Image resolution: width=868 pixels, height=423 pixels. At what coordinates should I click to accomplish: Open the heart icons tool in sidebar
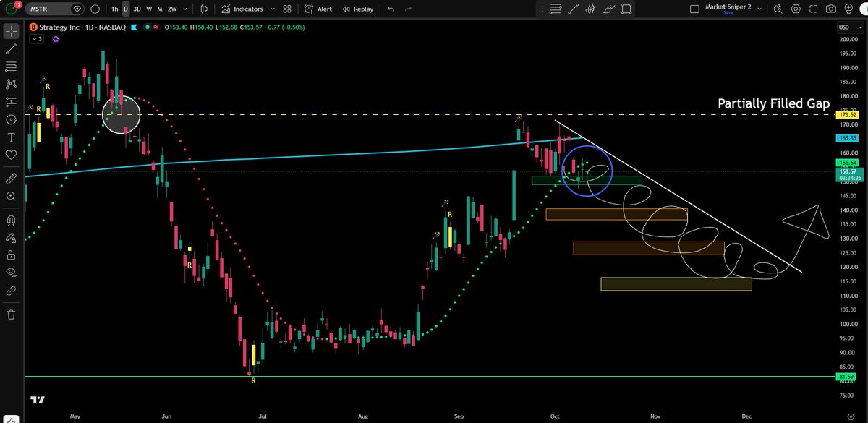pos(12,155)
